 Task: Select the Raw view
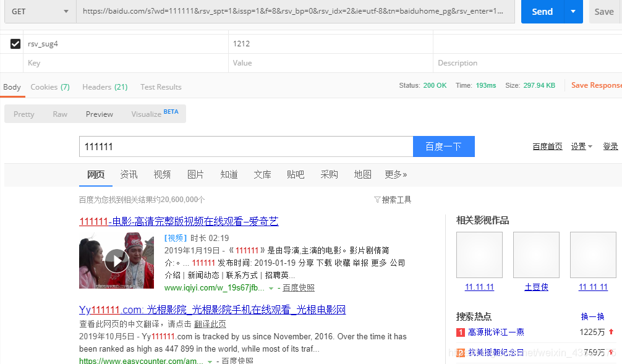(60, 114)
